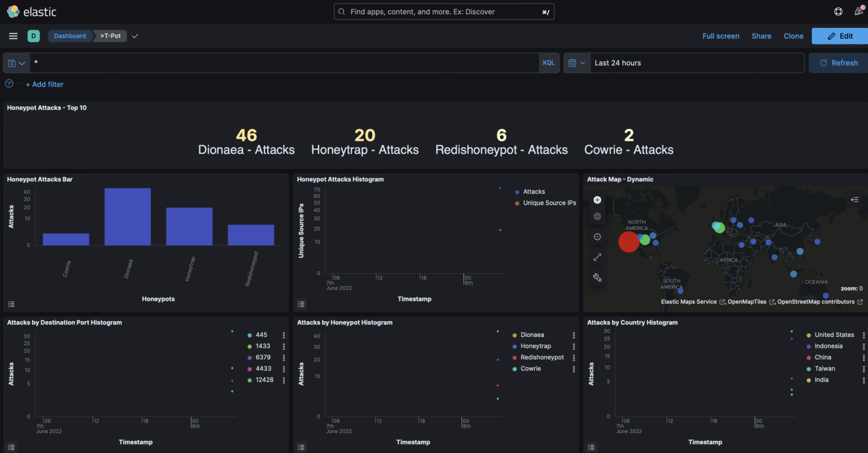Open the map tools wrench icon
The width and height of the screenshot is (868, 453).
coord(597,278)
